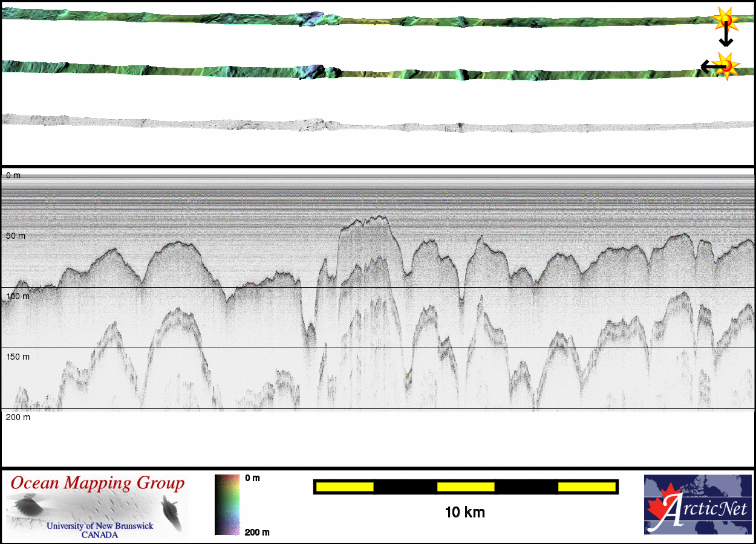This screenshot has width=756, height=544.
Task: Click the 10 km scale label
Action: point(464,513)
